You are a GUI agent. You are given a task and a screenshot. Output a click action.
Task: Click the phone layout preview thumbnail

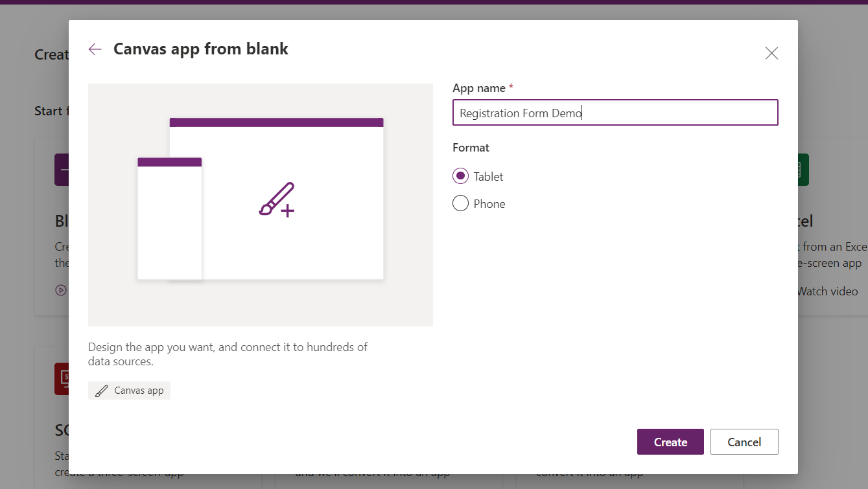pos(170,218)
